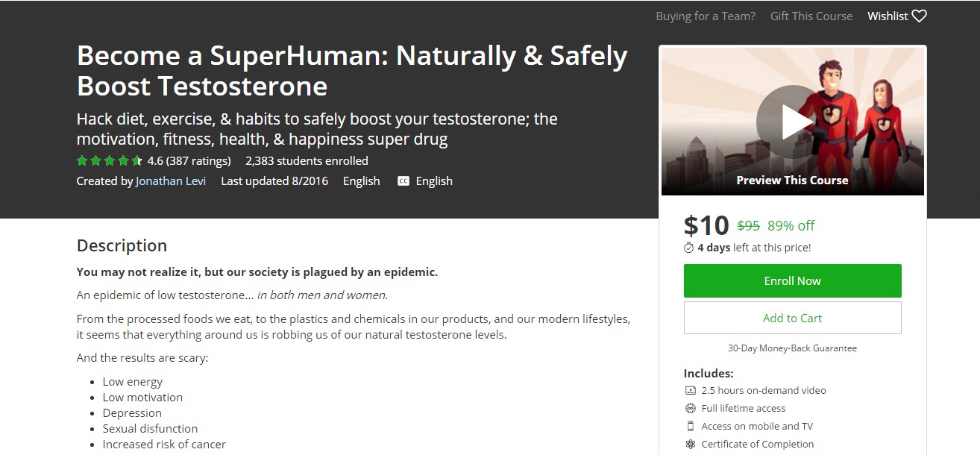
Task: Click the mobile and TV access icon
Action: pyautogui.click(x=690, y=426)
